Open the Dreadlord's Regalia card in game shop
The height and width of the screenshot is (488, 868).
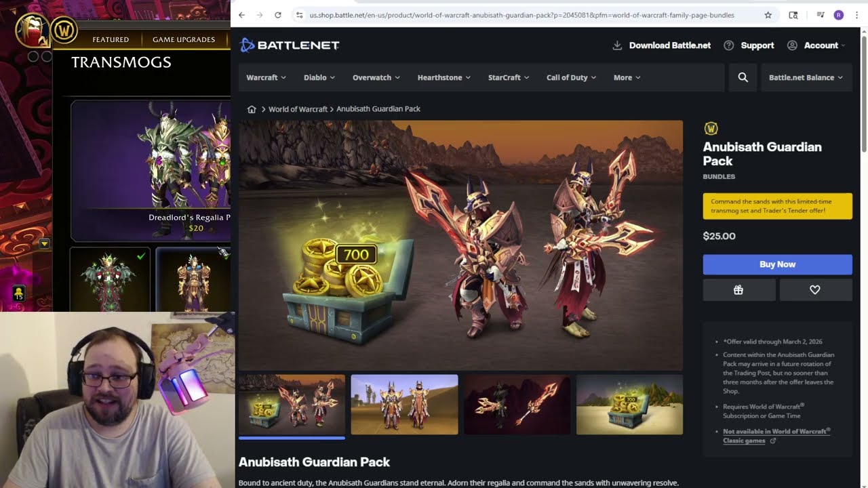[151, 171]
